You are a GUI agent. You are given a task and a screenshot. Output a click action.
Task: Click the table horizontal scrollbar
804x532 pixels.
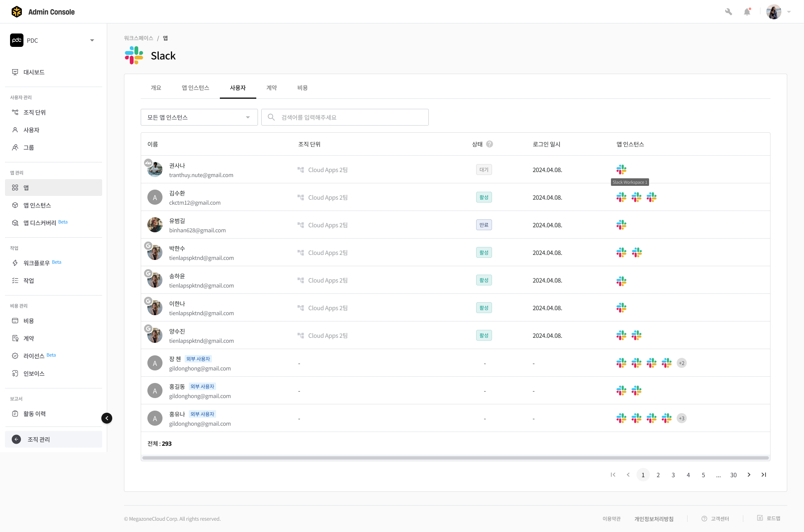(x=456, y=458)
